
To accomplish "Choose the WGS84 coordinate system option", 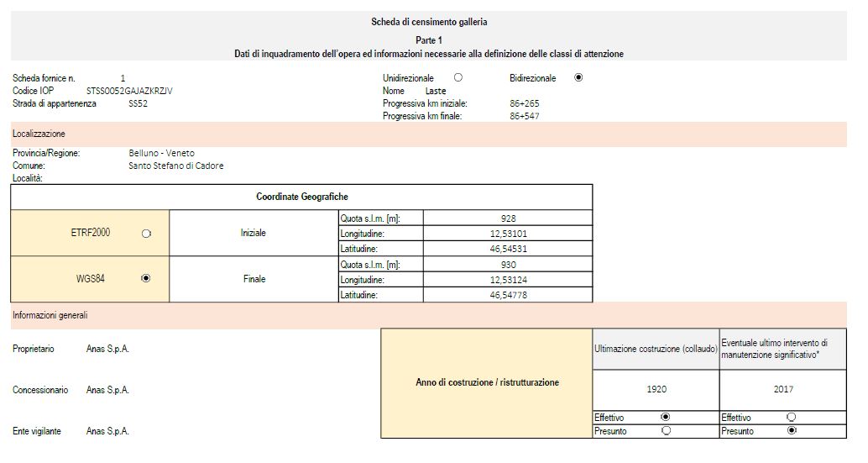I will (x=146, y=279).
